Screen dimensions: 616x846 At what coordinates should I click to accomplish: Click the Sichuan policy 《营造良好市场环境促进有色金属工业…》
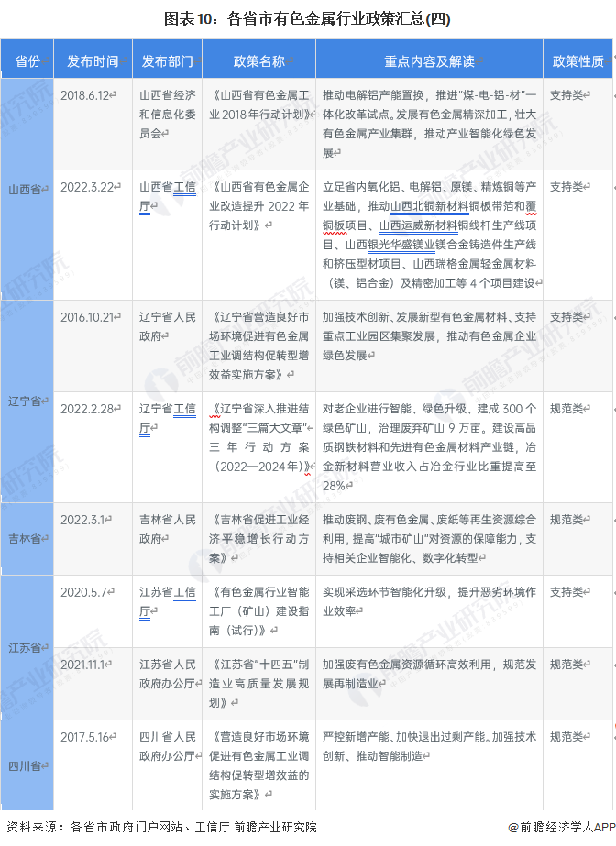point(258,765)
